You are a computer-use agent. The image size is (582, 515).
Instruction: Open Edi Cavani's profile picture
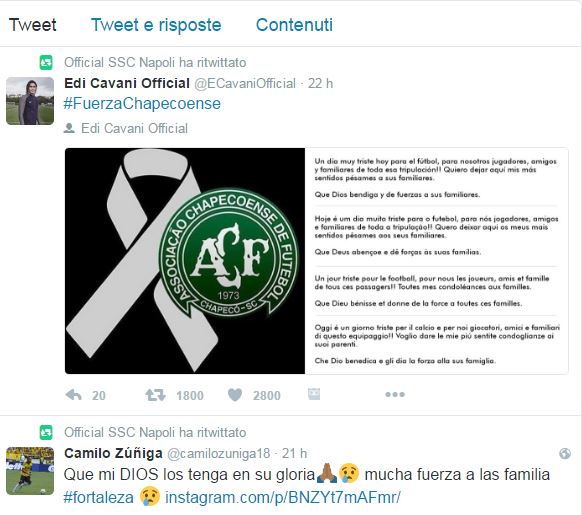30,101
